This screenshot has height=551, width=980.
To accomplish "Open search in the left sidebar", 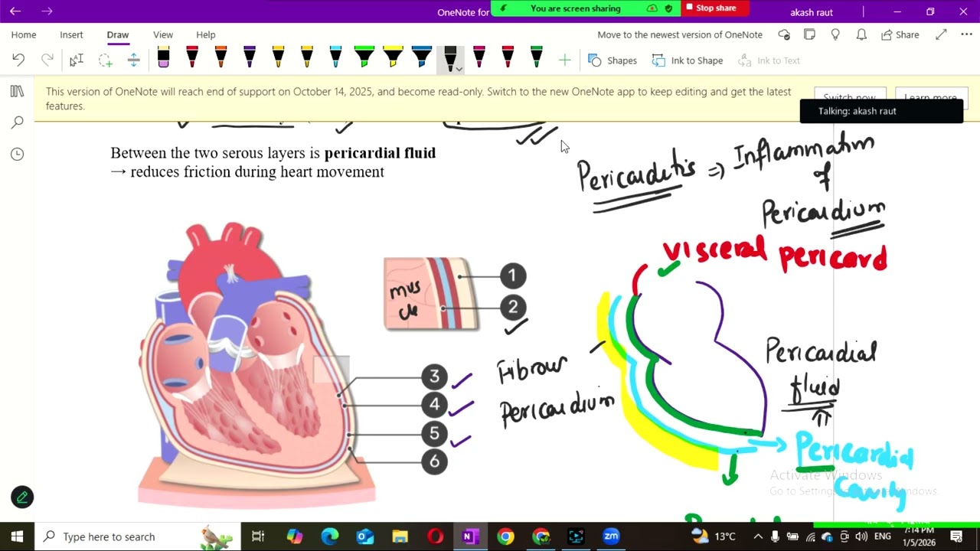I will 18,122.
